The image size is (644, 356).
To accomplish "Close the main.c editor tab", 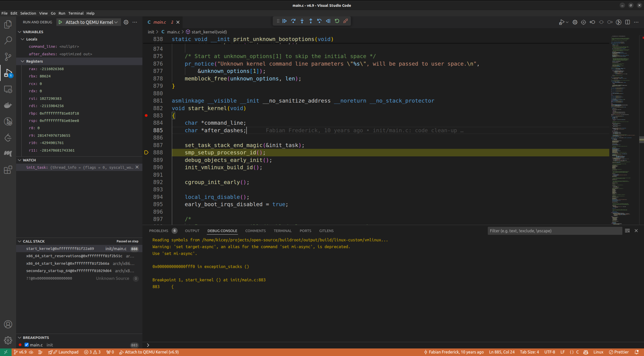I will pyautogui.click(x=178, y=22).
